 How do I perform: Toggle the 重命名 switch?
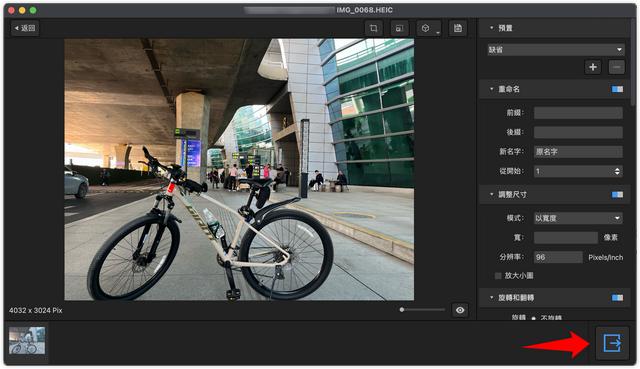pyautogui.click(x=617, y=89)
